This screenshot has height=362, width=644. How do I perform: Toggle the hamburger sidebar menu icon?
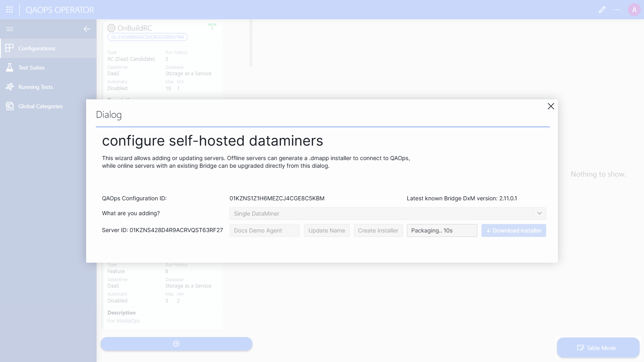coord(10,29)
